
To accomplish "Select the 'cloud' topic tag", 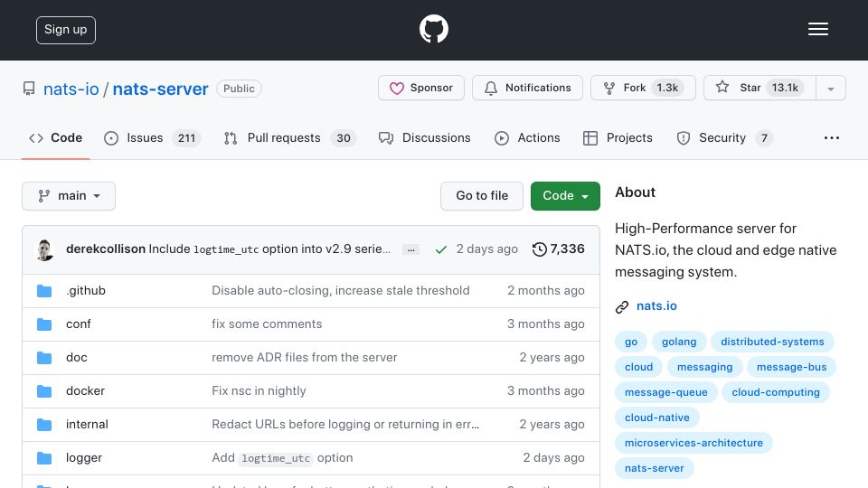I will [639, 367].
